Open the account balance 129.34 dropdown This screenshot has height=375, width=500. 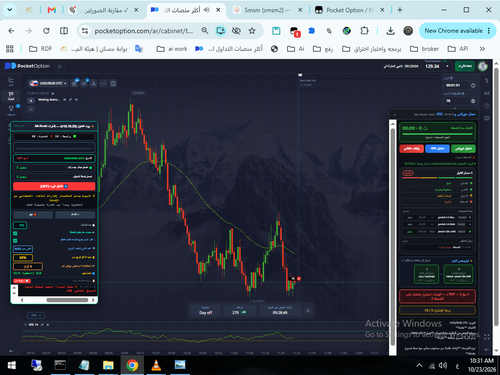pos(437,66)
